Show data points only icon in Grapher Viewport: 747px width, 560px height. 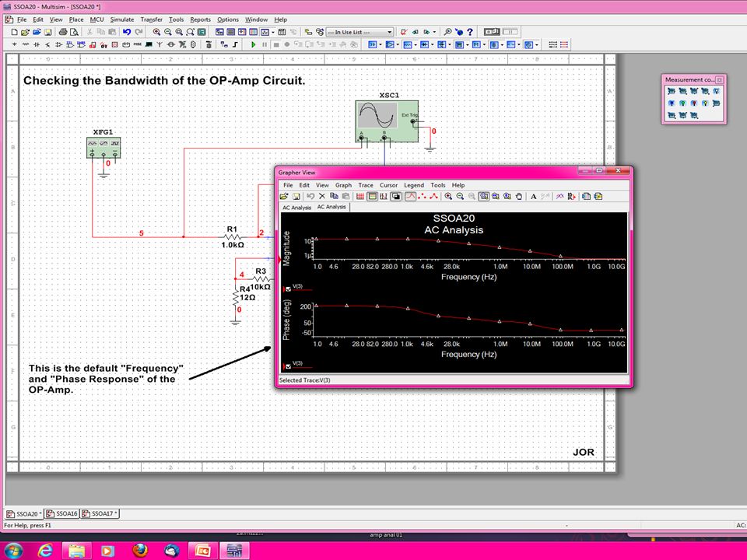pyautogui.click(x=422, y=196)
